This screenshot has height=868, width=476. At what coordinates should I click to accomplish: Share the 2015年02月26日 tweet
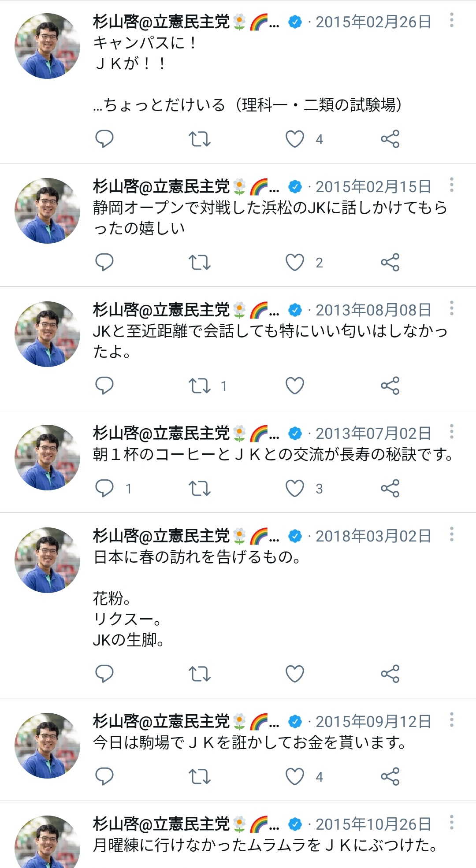coord(390,139)
